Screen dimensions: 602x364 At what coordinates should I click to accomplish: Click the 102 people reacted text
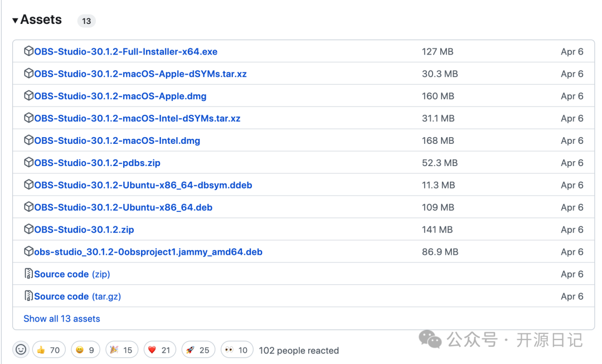coord(299,351)
